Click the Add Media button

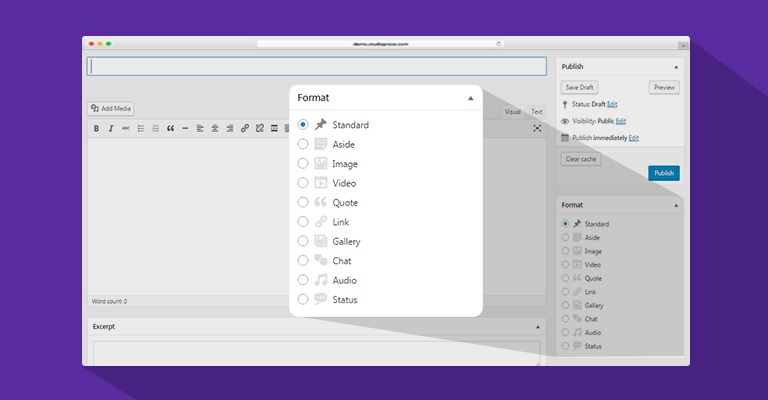click(x=111, y=108)
